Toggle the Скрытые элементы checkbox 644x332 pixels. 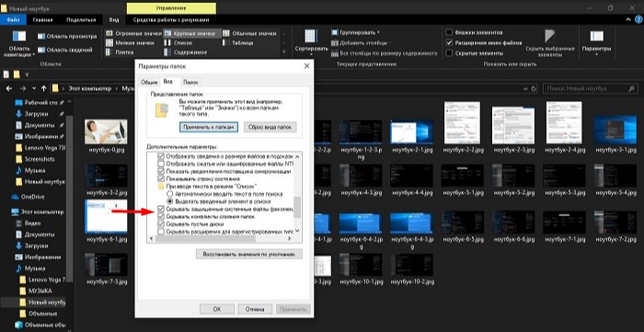[449, 53]
